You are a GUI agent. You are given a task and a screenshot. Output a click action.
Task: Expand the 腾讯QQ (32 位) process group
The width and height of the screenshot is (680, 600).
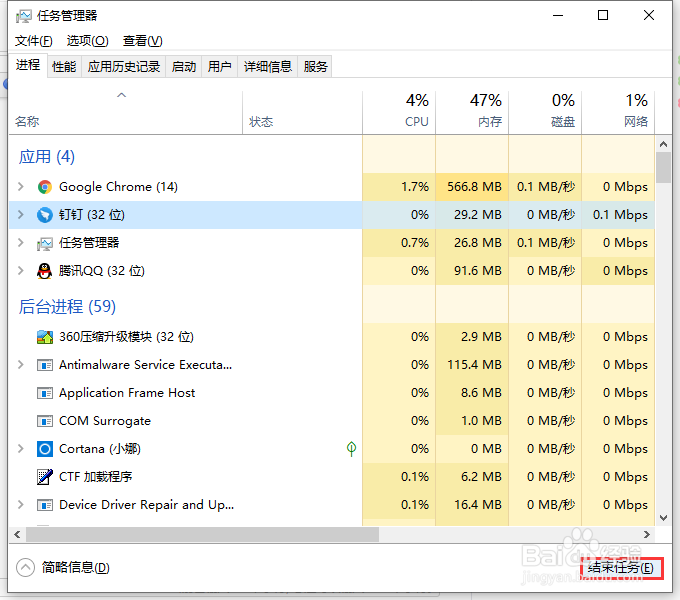point(20,271)
